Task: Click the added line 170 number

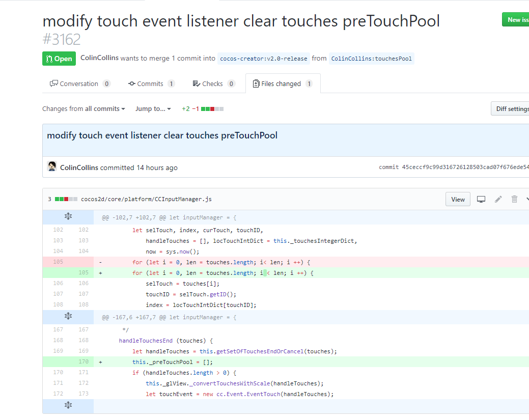Action: point(83,361)
